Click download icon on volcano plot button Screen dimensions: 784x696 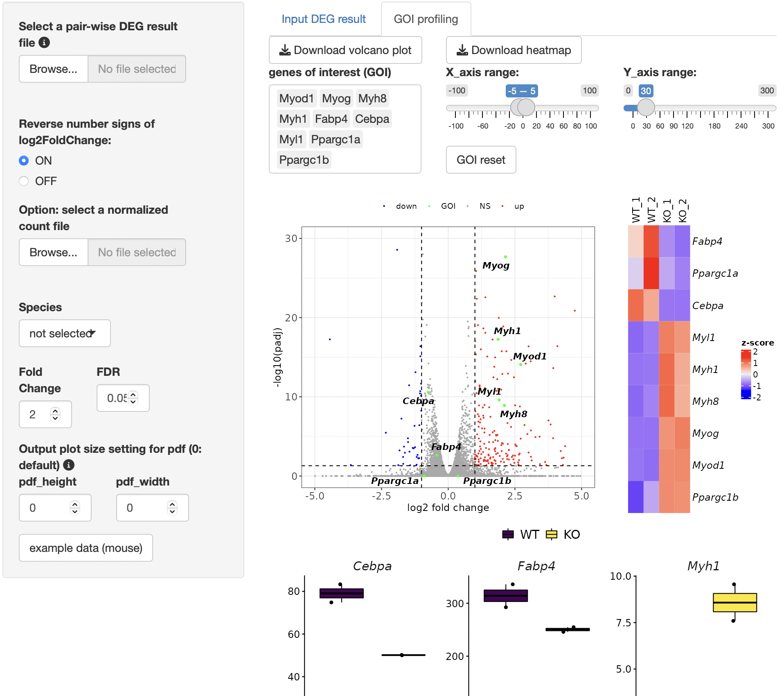tap(285, 50)
